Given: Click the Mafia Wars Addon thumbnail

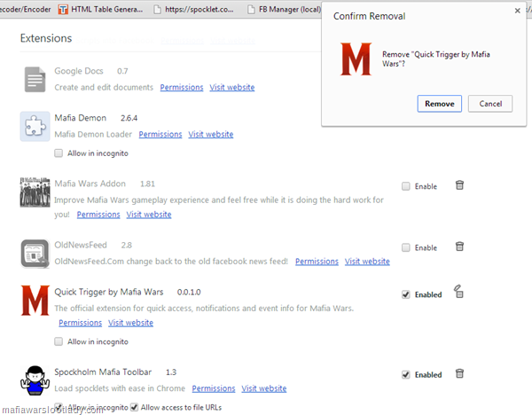Looking at the screenshot, I should tap(35, 192).
